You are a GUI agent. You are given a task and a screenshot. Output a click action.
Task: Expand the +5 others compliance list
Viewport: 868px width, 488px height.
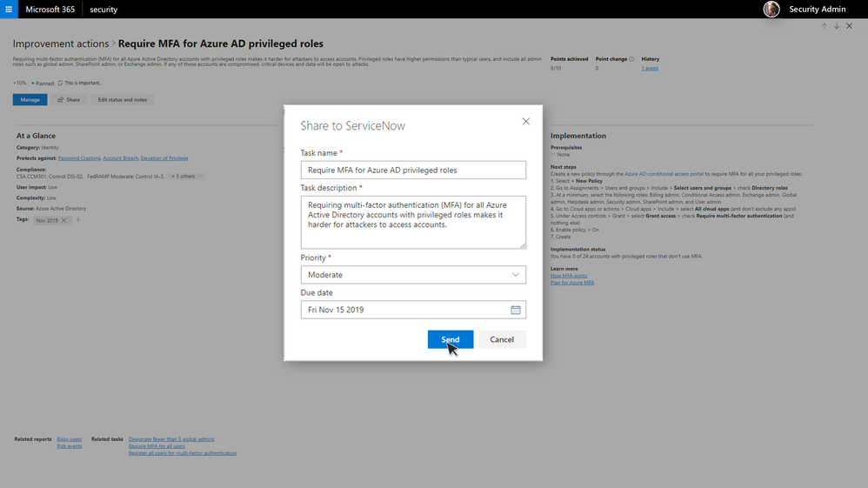tap(186, 176)
